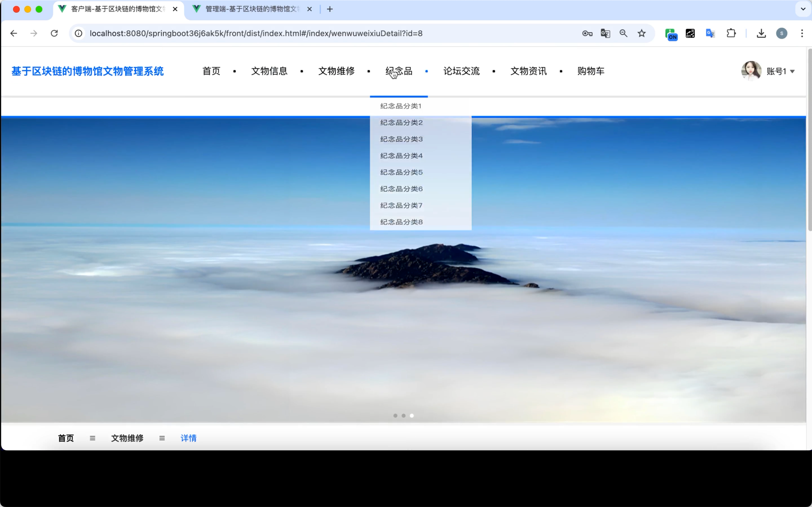The width and height of the screenshot is (812, 507).
Task: Bookmark this page with the star icon
Action: coord(642,33)
